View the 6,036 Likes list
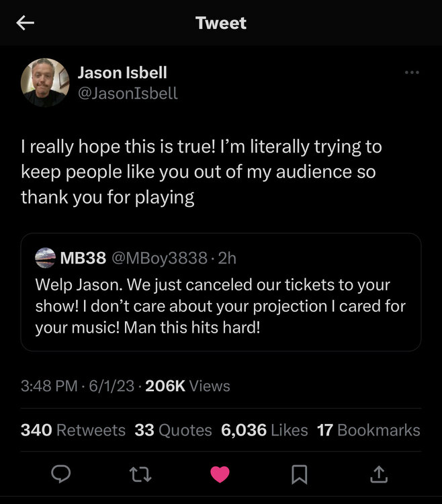 coord(264,430)
